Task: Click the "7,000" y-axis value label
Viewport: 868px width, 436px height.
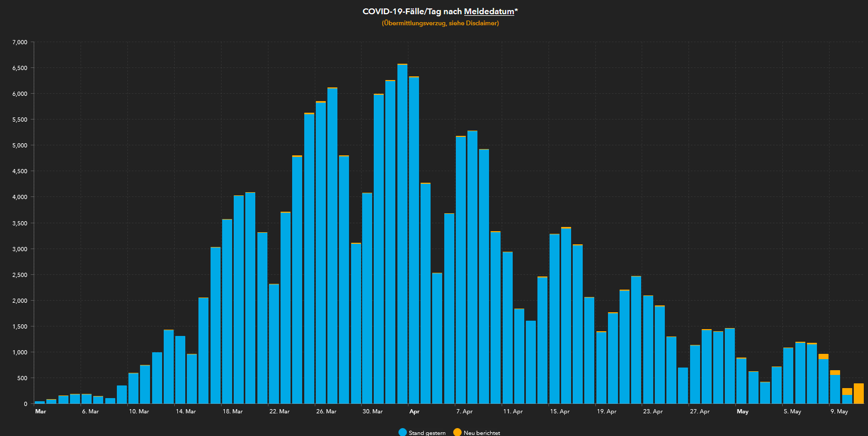Action: [20, 42]
